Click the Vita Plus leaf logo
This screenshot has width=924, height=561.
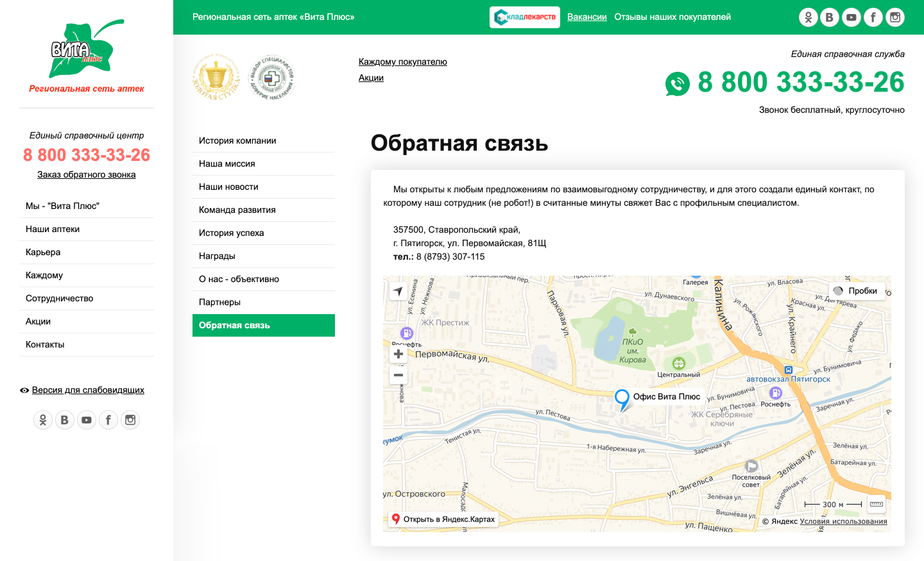tap(87, 49)
